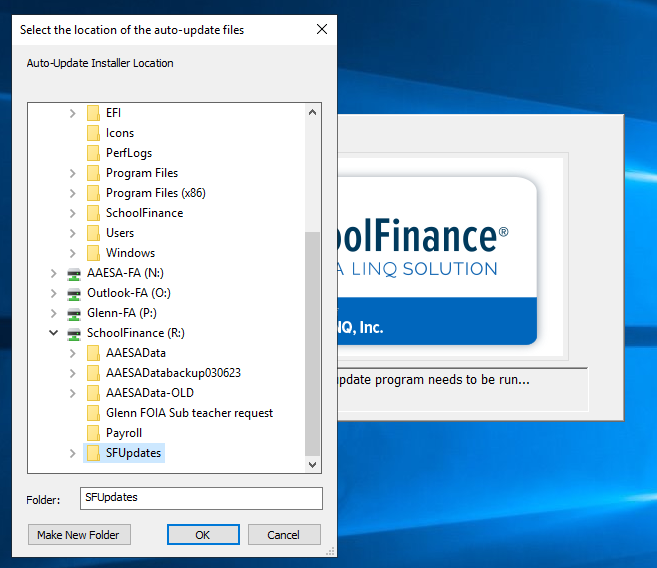Click the Glenn FOIA Sub teacher request folder icon

pyautogui.click(x=93, y=413)
